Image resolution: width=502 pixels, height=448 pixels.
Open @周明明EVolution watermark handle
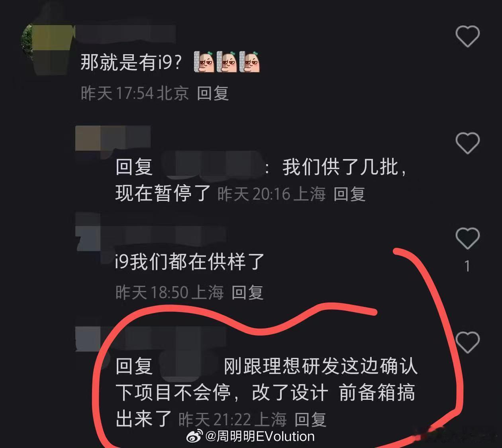tap(260, 436)
